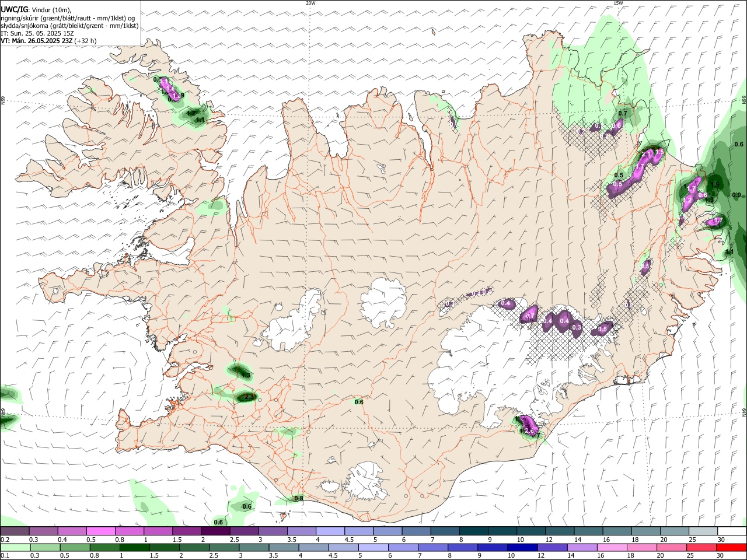Click the 'UWC/IG: Vindur (10m)' title line

tap(36, 10)
